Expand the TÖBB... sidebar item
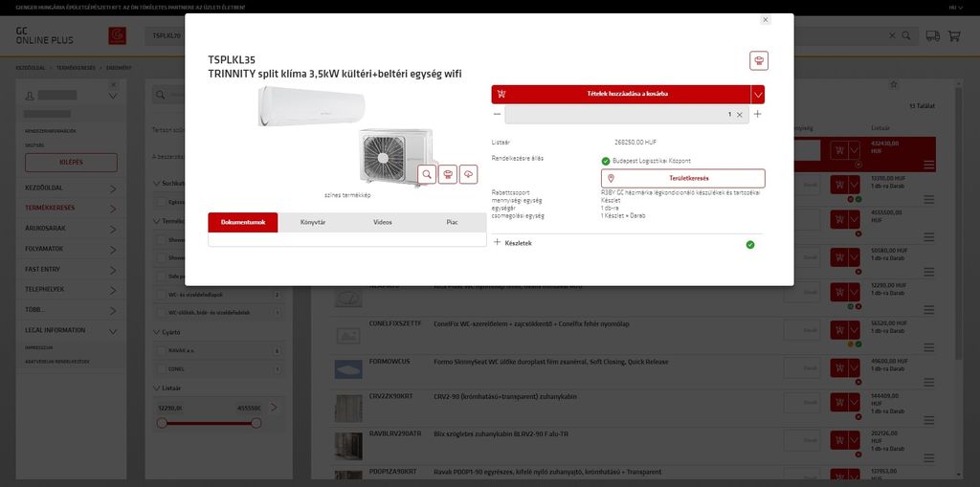The height and width of the screenshot is (487, 980). [x=71, y=310]
